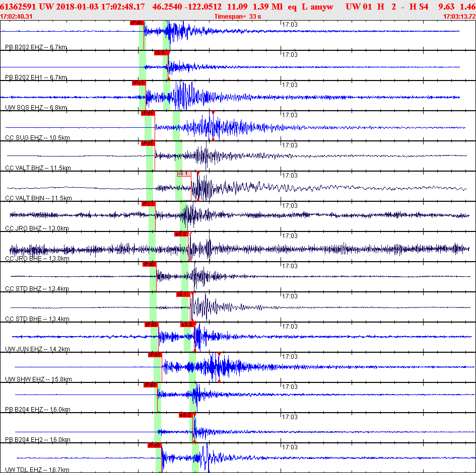
Task: Click the end time 17:03:13.72 label
Action: click(459, 17)
